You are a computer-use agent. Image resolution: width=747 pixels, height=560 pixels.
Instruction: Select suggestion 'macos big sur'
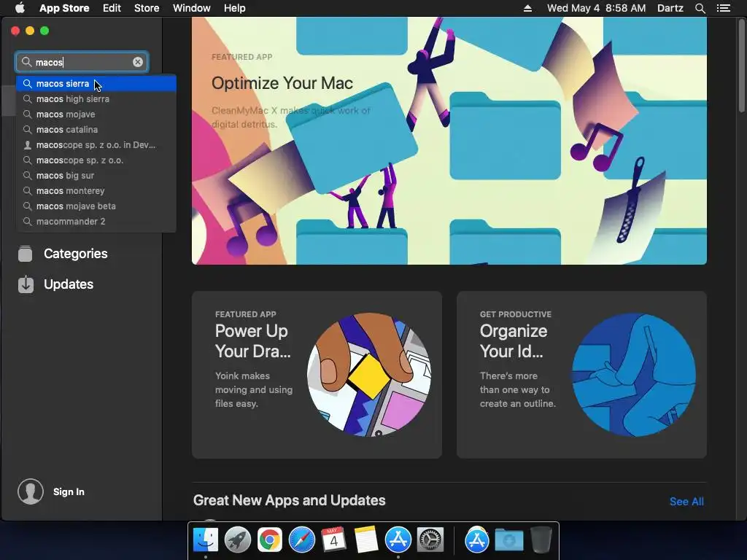tap(96, 175)
